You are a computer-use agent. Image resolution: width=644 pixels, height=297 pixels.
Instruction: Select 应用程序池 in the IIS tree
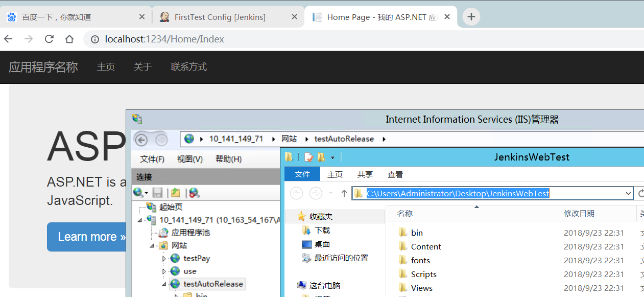click(x=190, y=233)
